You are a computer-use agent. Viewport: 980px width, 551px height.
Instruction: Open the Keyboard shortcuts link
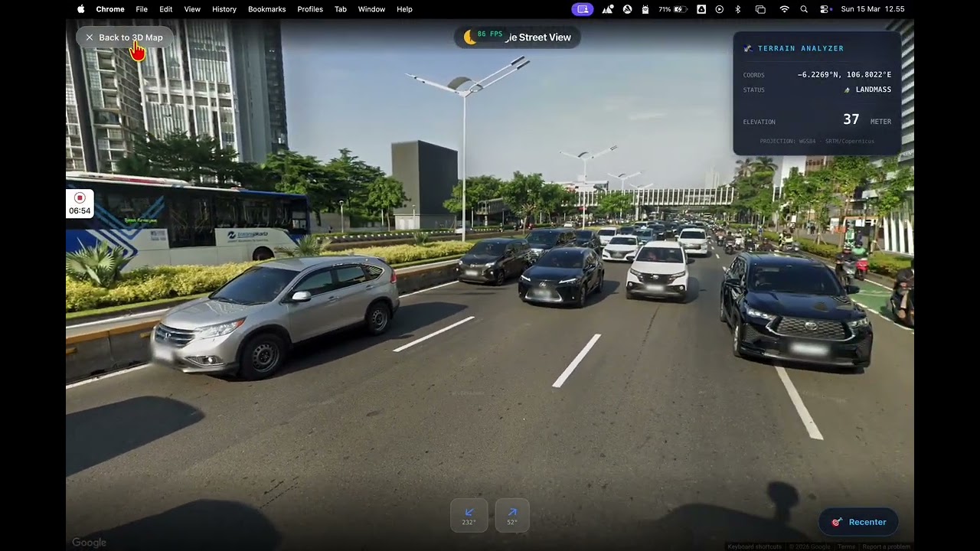(x=754, y=546)
